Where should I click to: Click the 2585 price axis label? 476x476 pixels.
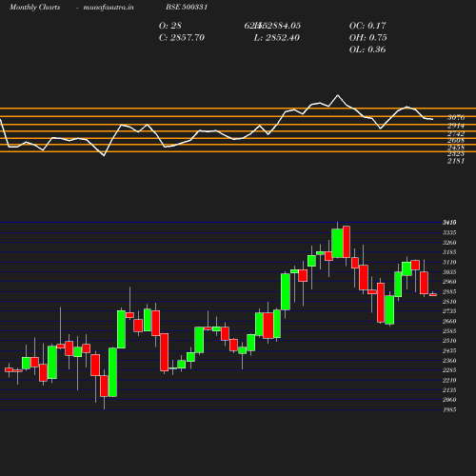(x=449, y=331)
